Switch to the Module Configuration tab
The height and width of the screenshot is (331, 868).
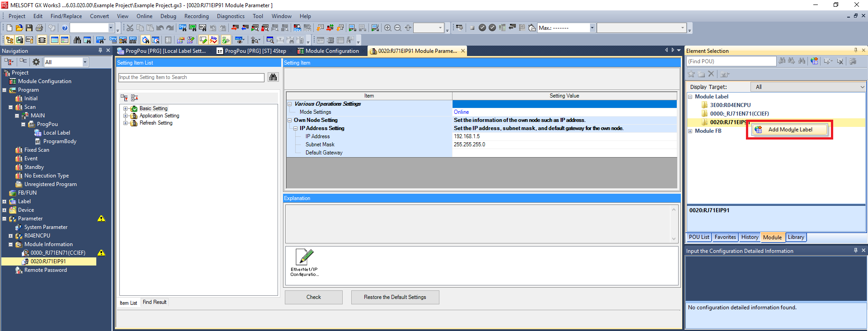click(332, 51)
